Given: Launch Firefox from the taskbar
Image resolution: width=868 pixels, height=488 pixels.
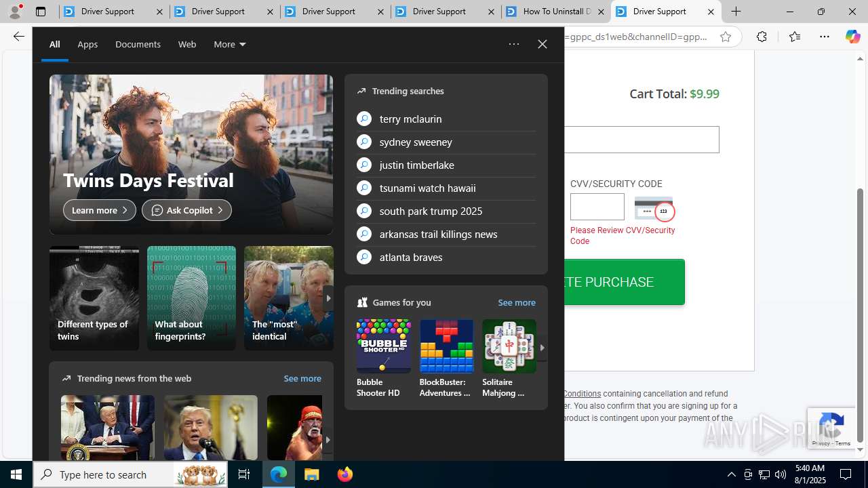Looking at the screenshot, I should (344, 474).
